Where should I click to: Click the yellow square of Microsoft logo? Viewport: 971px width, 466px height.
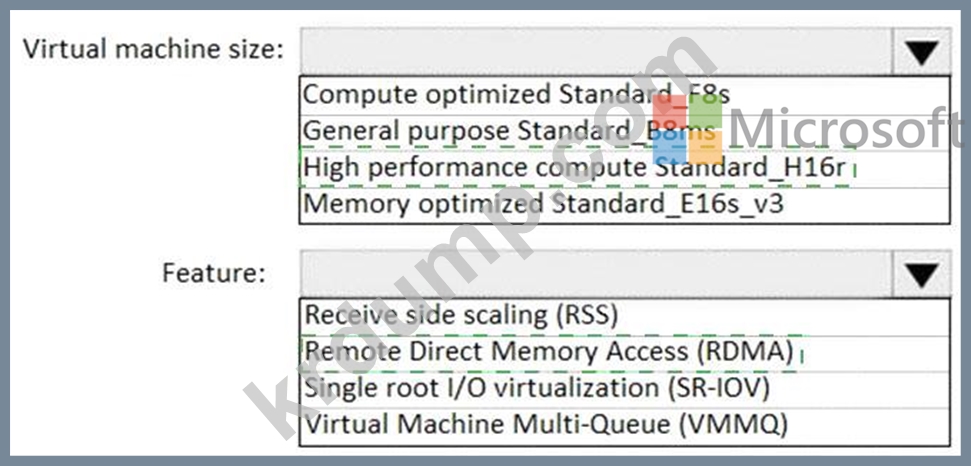(x=706, y=148)
